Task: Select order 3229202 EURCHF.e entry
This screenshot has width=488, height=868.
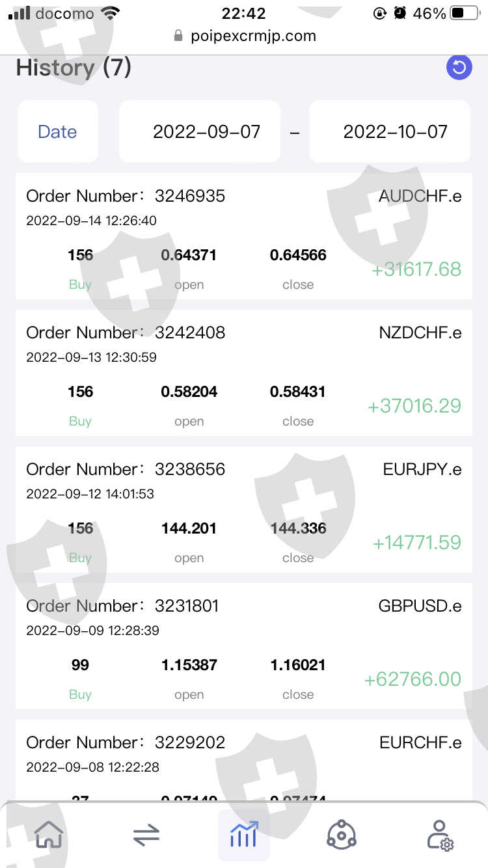Action: [x=244, y=755]
